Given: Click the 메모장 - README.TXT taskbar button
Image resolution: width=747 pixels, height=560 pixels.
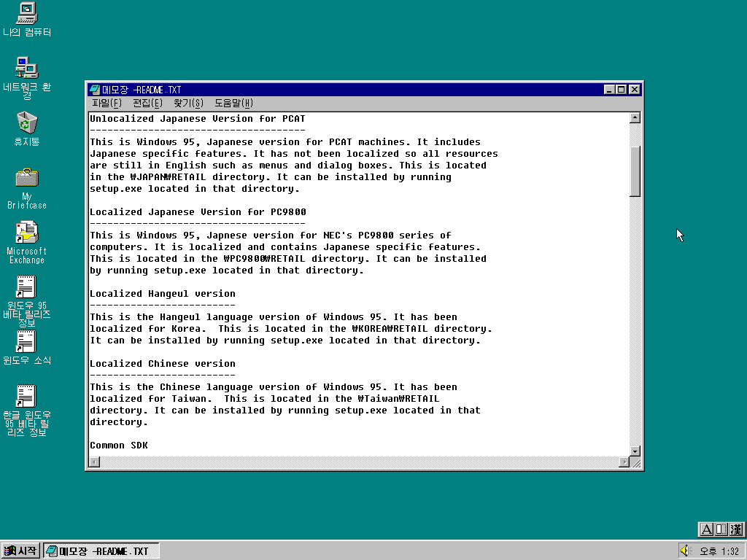Looking at the screenshot, I should (x=101, y=551).
